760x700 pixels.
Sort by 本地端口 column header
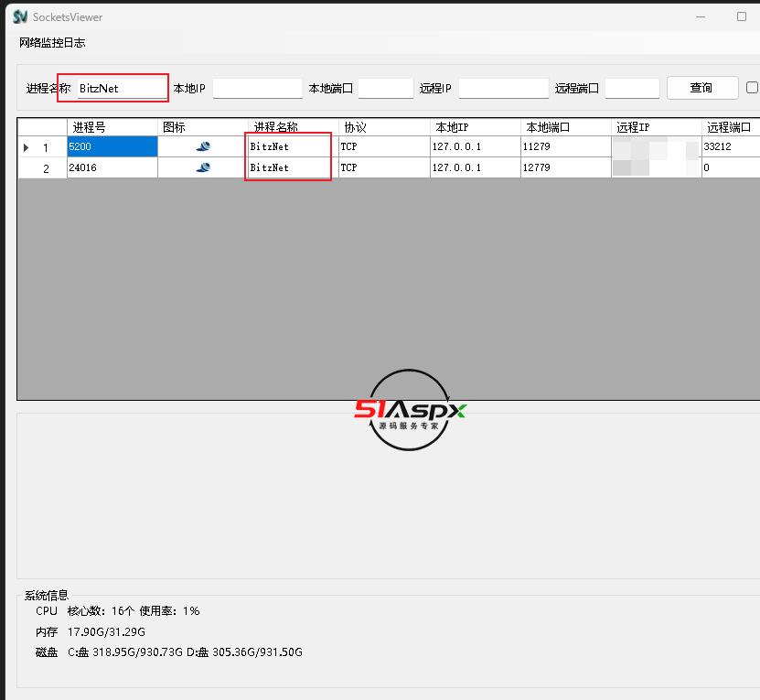(x=565, y=127)
